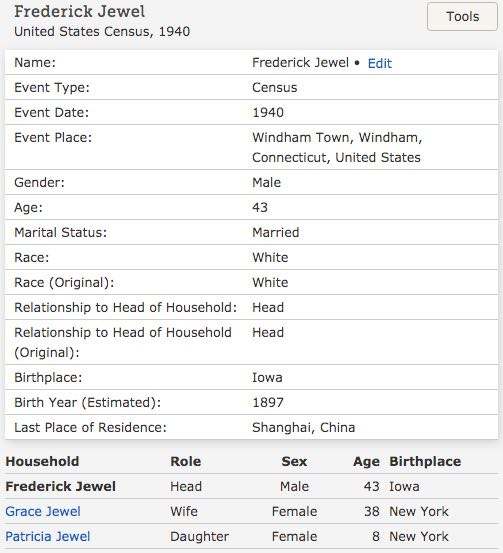Click the United States Census, 1940 subtitle
The height and width of the screenshot is (553, 503).
click(x=102, y=31)
